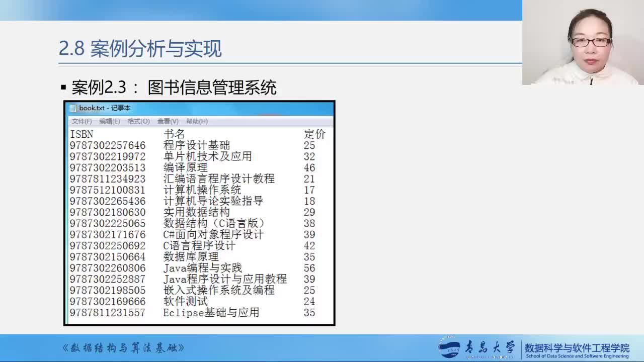Select book title Java程序设计与应用教程
The width and height of the screenshot is (644, 362).
[x=225, y=279]
